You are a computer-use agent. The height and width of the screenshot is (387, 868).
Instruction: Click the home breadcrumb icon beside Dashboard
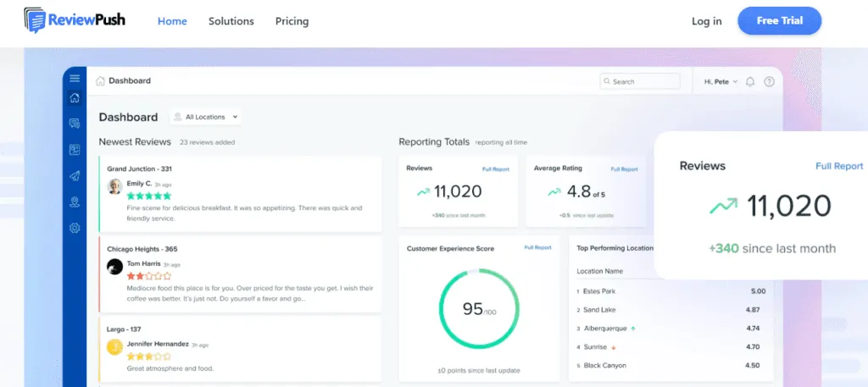[100, 81]
